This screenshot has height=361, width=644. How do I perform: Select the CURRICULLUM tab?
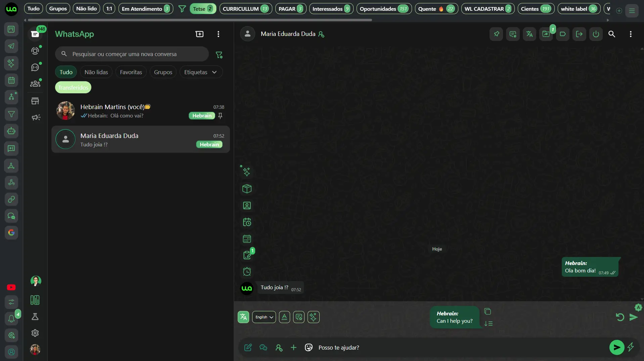245,9
